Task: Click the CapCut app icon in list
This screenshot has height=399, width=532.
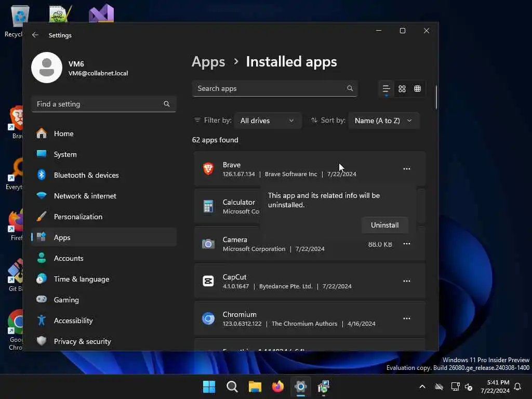Action: (208, 281)
